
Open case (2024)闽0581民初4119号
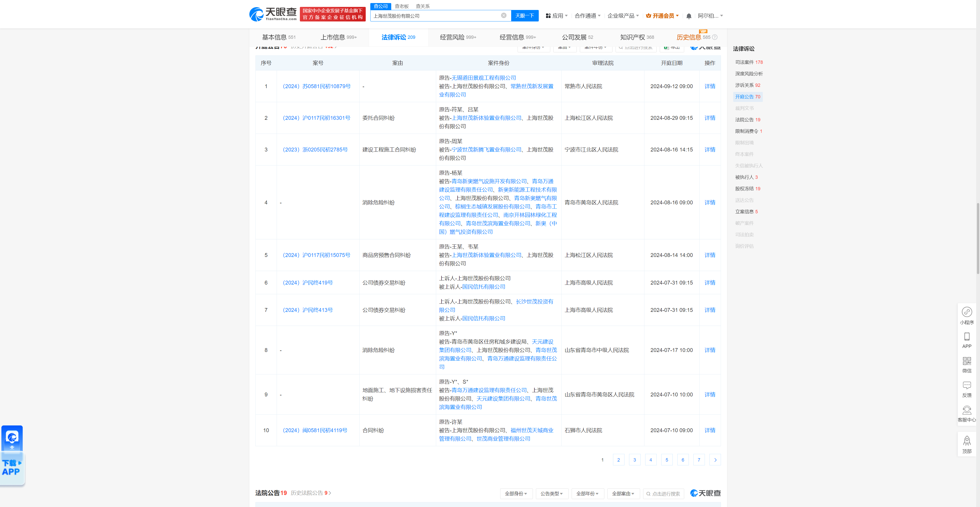coord(315,430)
